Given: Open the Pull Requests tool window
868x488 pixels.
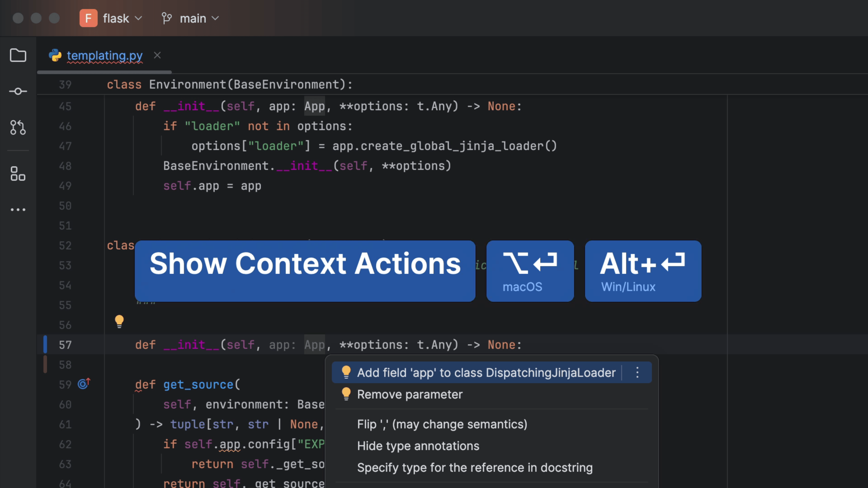Looking at the screenshot, I should point(18,127).
